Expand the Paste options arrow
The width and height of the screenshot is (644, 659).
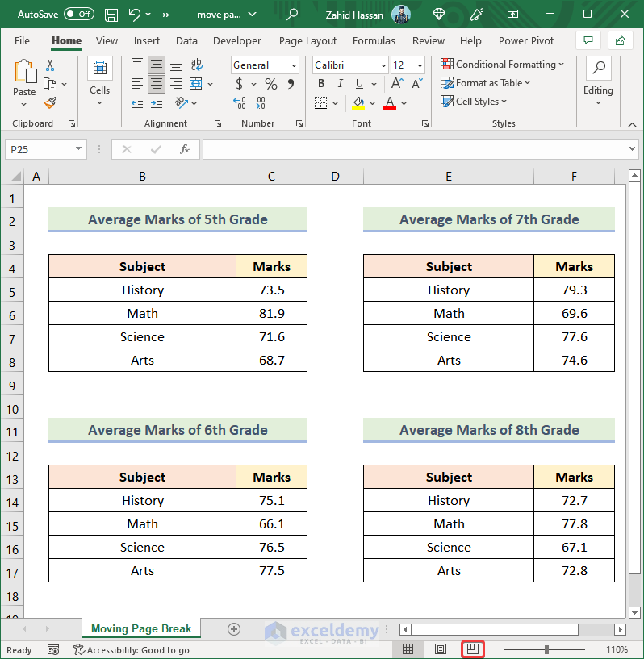[x=24, y=104]
